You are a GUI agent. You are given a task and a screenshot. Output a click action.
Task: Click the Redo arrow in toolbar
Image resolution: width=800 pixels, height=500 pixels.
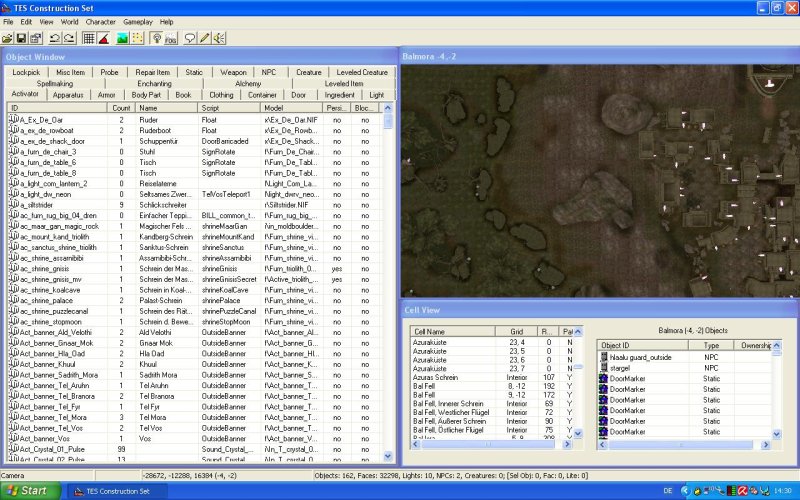(x=69, y=38)
